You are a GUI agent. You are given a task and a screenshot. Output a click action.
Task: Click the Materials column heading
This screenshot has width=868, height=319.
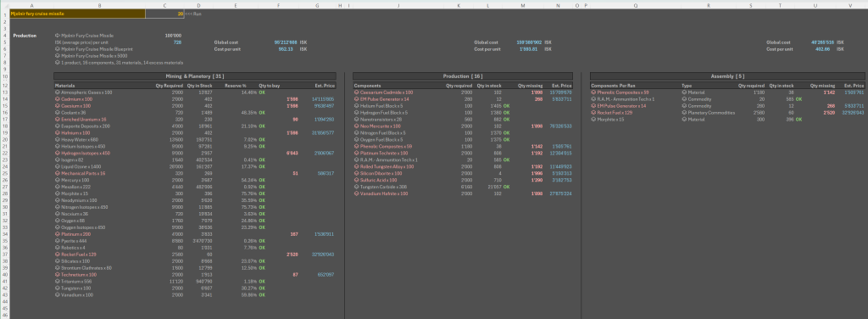[x=65, y=86]
